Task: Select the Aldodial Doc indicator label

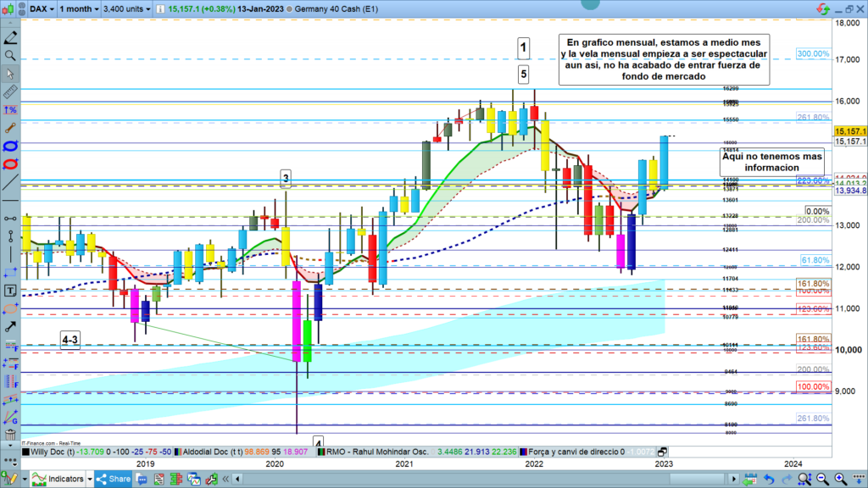Action: (212, 452)
